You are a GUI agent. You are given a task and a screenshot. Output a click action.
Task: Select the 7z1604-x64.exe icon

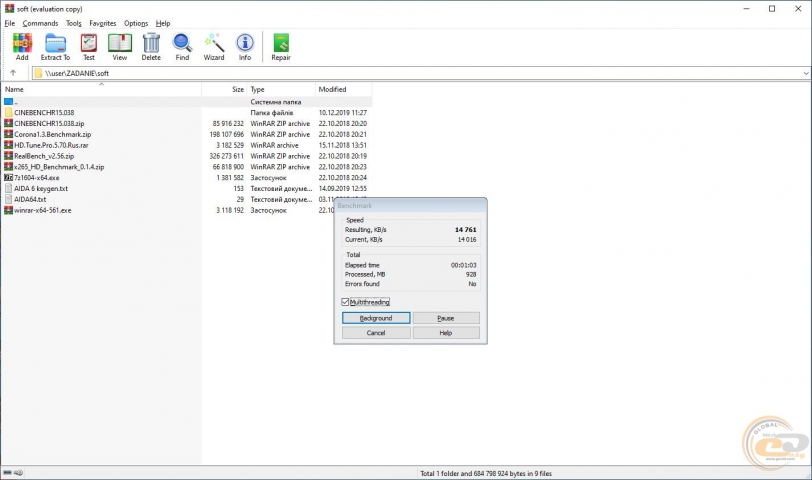pyautogui.click(x=8, y=178)
